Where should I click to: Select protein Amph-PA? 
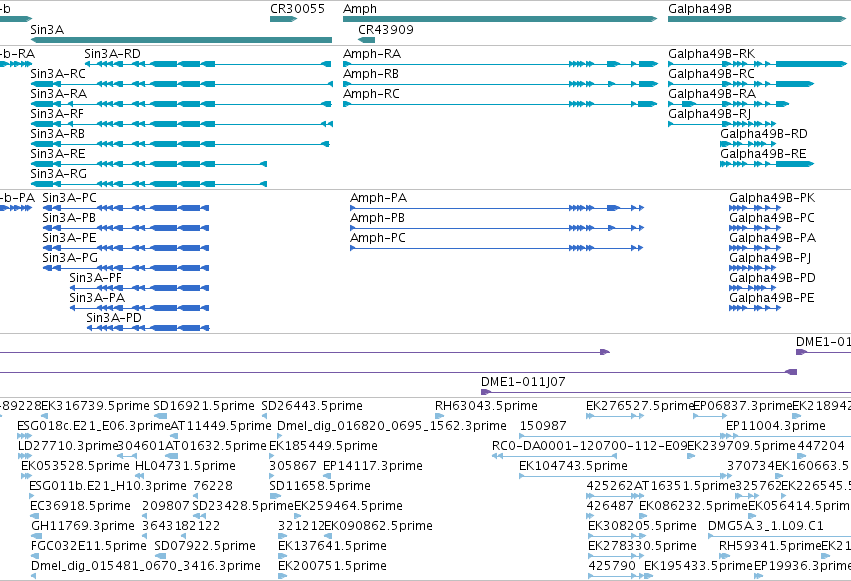coord(497,208)
